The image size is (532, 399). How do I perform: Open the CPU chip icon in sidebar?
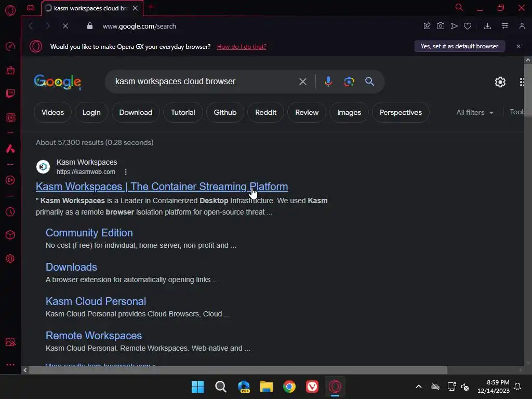[10, 117]
